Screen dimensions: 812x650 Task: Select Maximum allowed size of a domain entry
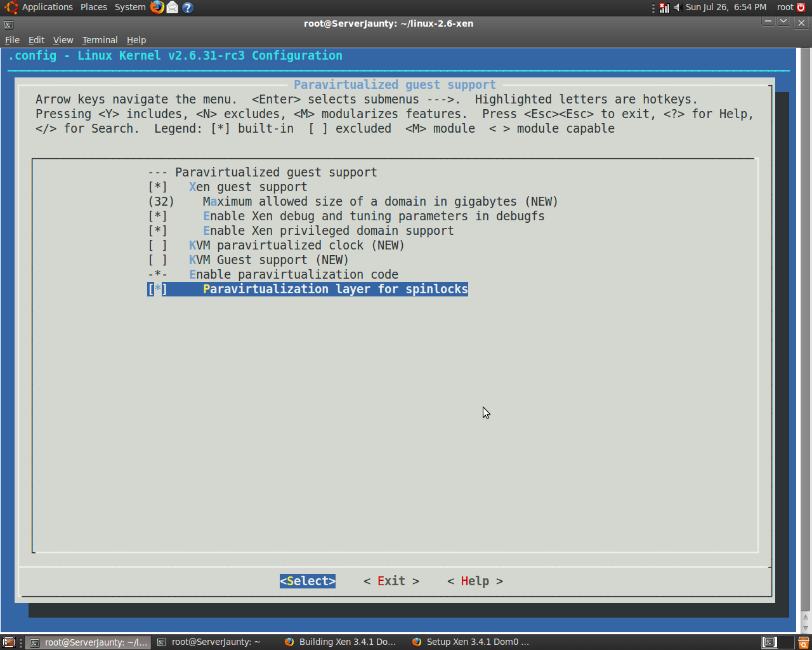click(x=381, y=202)
